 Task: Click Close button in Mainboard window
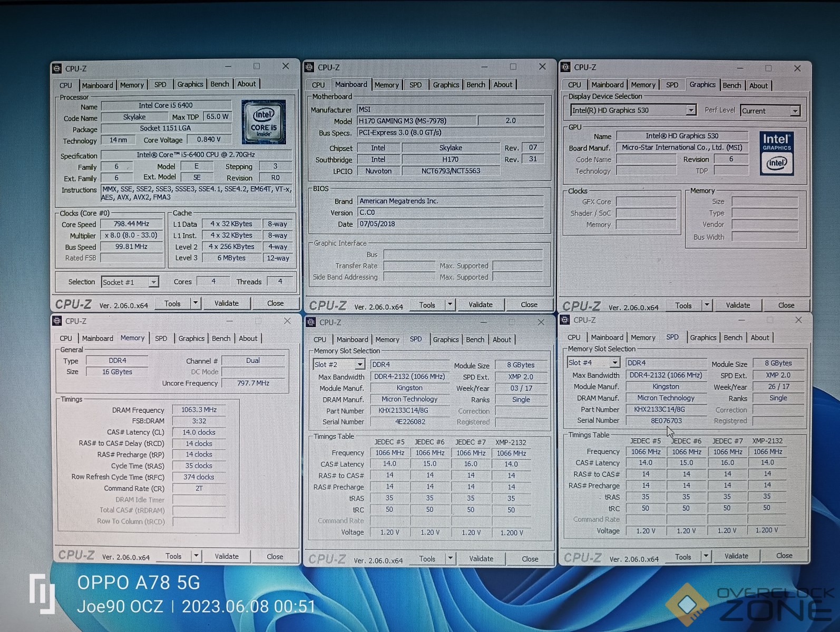pos(529,304)
